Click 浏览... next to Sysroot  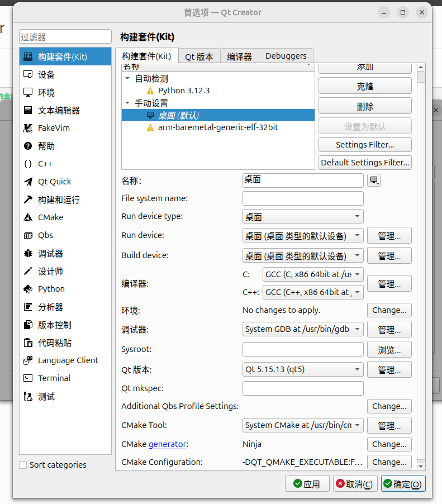pos(389,349)
